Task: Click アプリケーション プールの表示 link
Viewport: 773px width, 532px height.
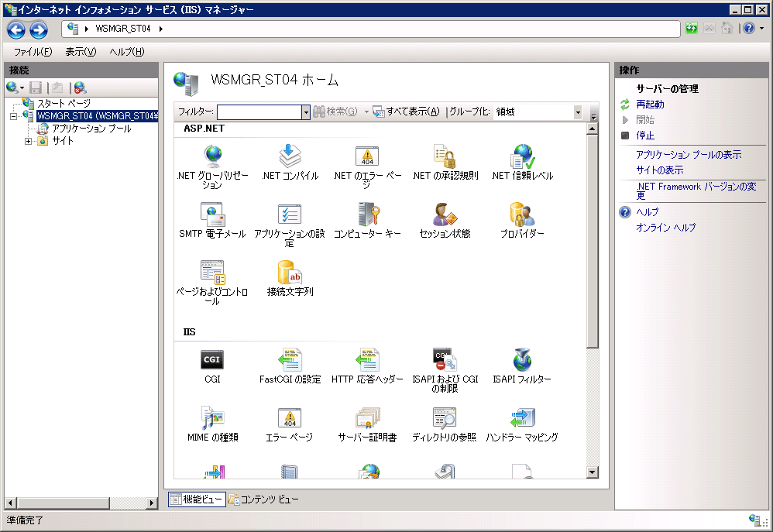Action: [689, 155]
